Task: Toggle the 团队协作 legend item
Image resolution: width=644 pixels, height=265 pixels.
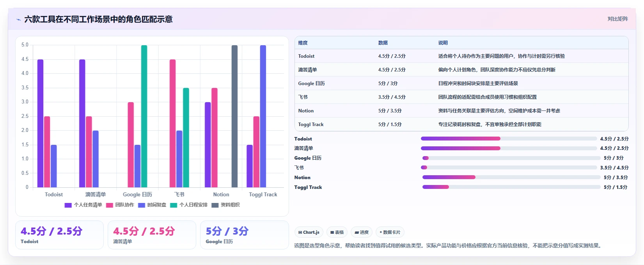Action: 120,205
